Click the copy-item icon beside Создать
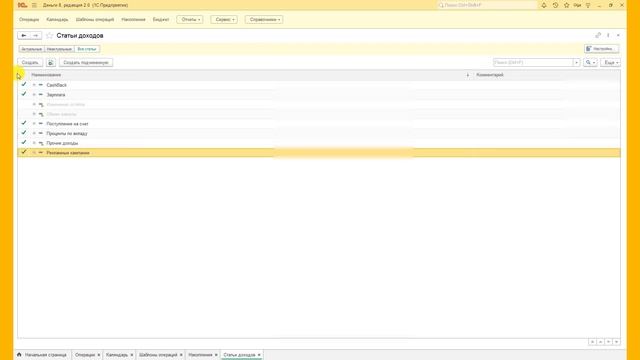This screenshot has height=360, width=640. pos(51,62)
